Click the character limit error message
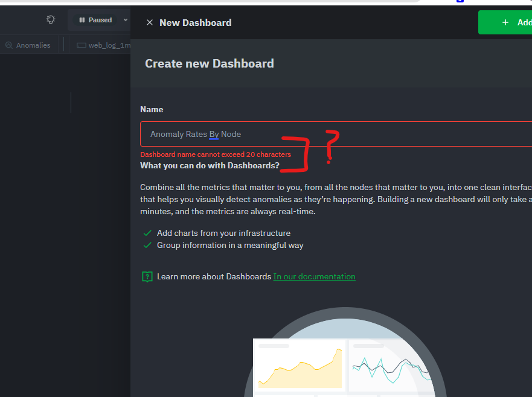 point(215,154)
